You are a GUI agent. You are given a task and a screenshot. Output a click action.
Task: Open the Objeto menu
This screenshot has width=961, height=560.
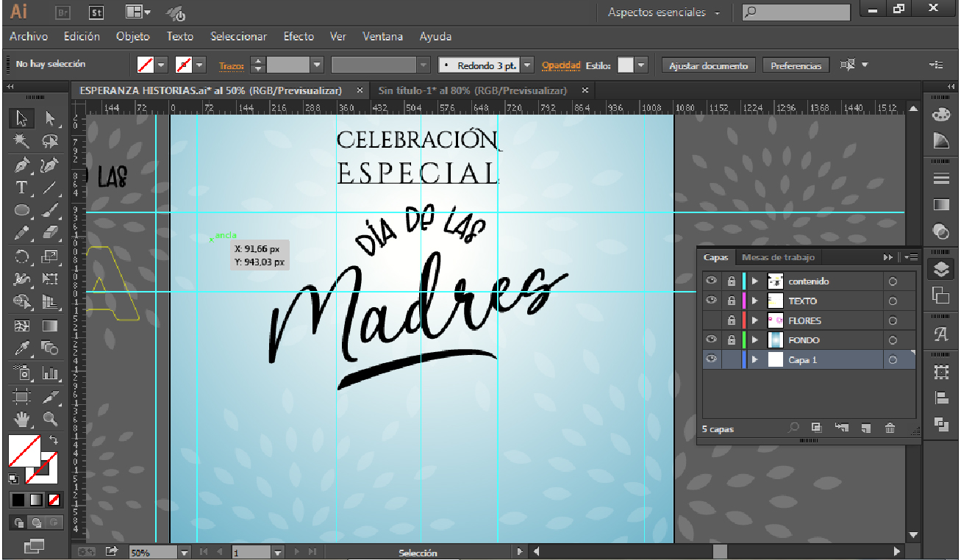pyautogui.click(x=132, y=36)
